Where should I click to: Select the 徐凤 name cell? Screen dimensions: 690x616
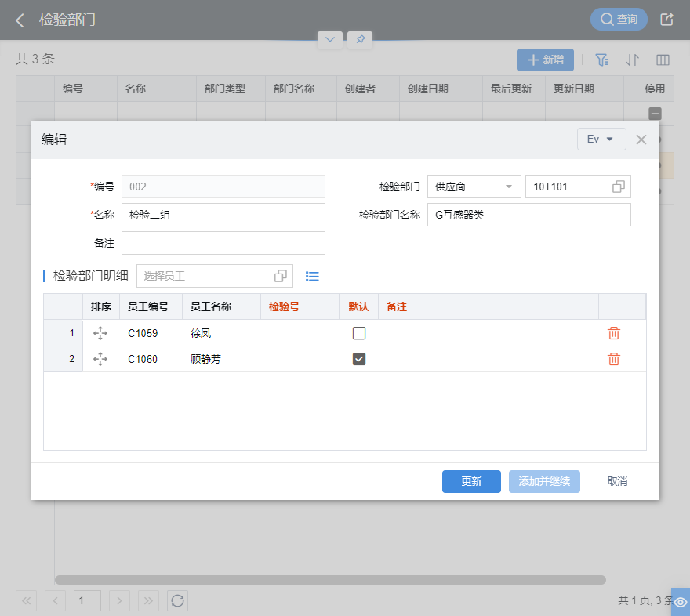(221, 333)
